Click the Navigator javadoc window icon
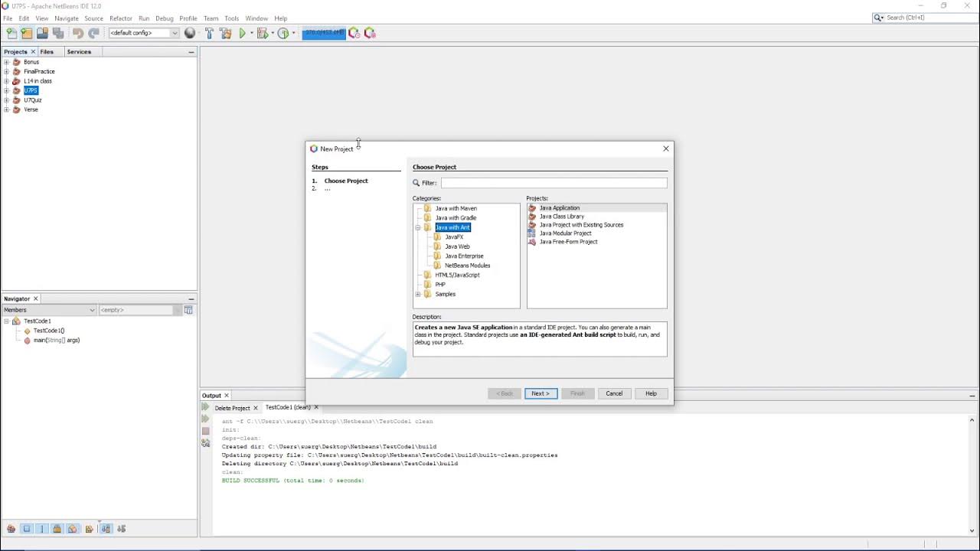The image size is (980, 551). 188,310
